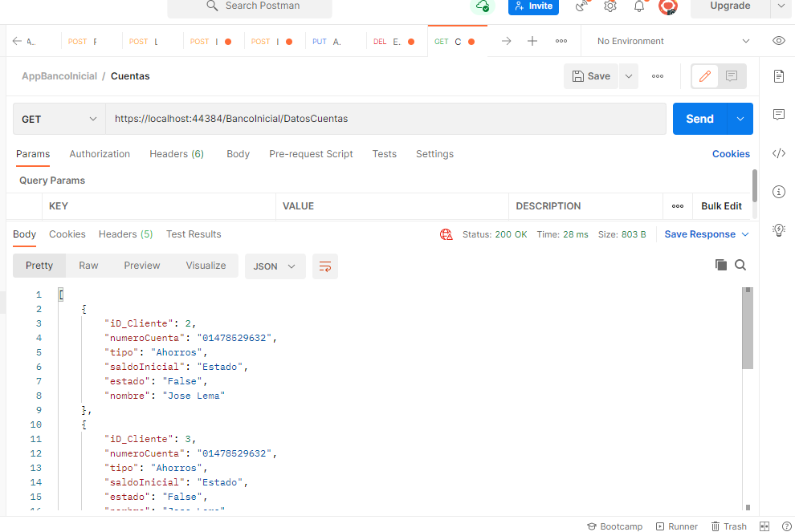Open the code snippet icon in right sidebar
Screen dimensions: 795x532
coord(779,153)
